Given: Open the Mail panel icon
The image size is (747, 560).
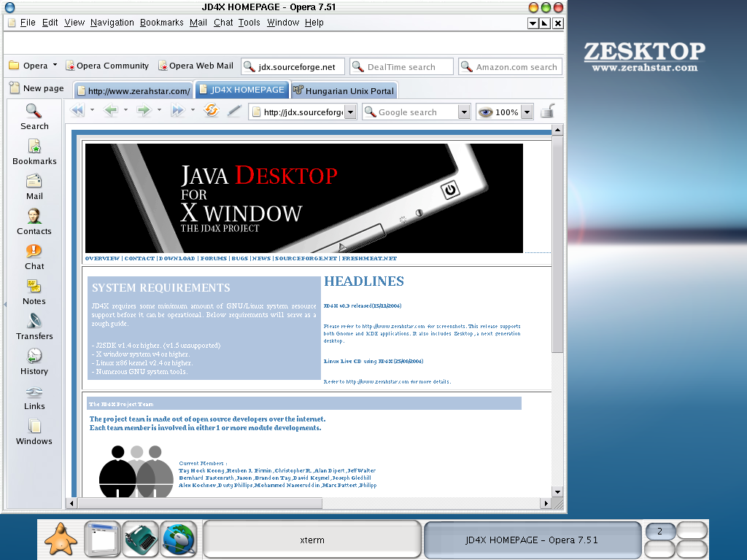Looking at the screenshot, I should pyautogui.click(x=34, y=187).
